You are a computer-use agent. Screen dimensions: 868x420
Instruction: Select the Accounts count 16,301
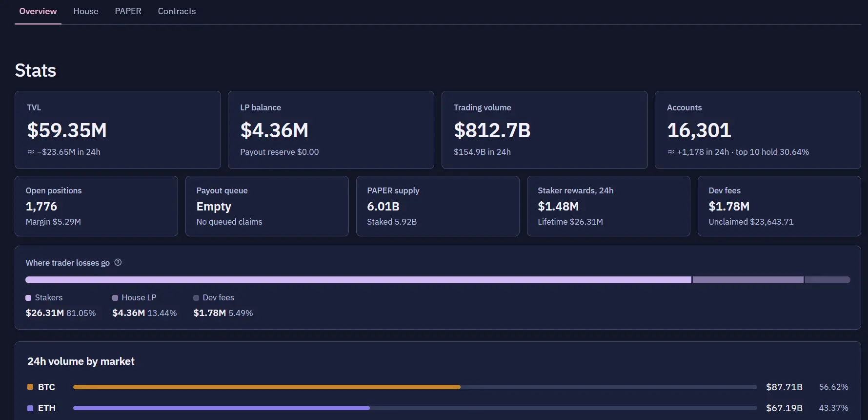point(699,130)
